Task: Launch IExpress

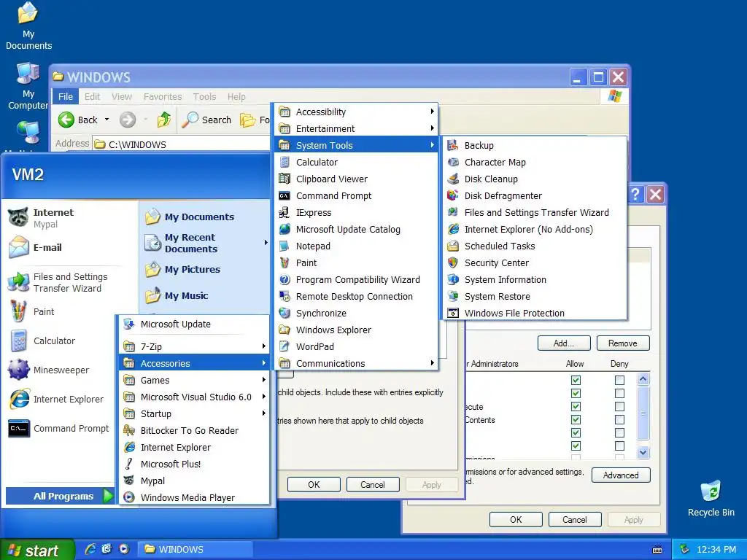Action: [x=356, y=212]
